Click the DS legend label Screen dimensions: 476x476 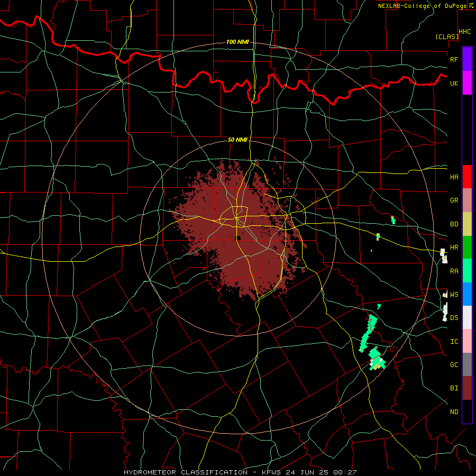tap(454, 318)
